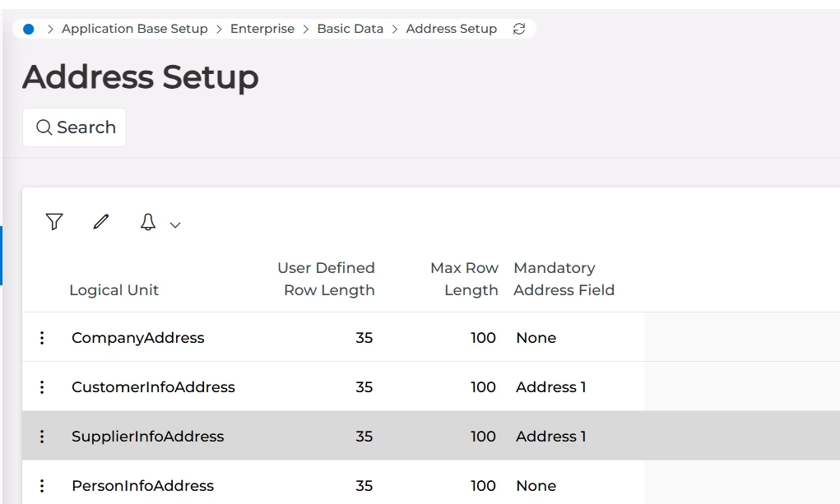Click Mandatory Address Field column header
840x504 pixels.
tap(564, 279)
